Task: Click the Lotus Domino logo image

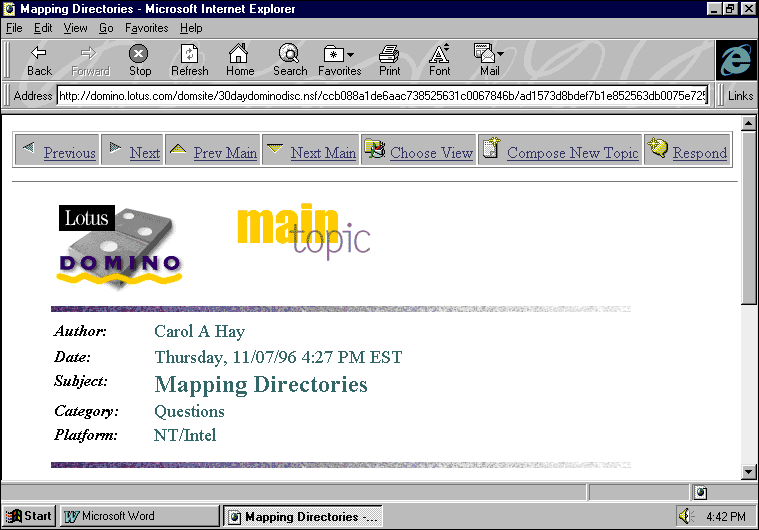Action: (x=120, y=246)
